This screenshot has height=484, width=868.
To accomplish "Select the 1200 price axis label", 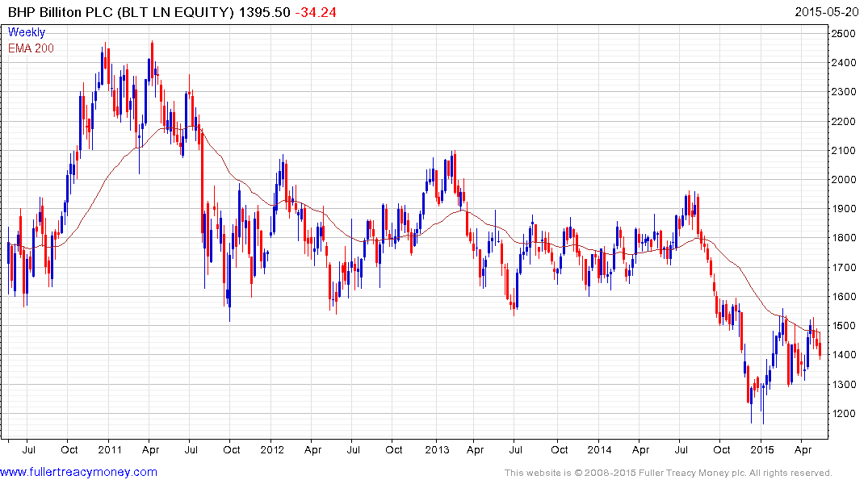I will pos(844,414).
